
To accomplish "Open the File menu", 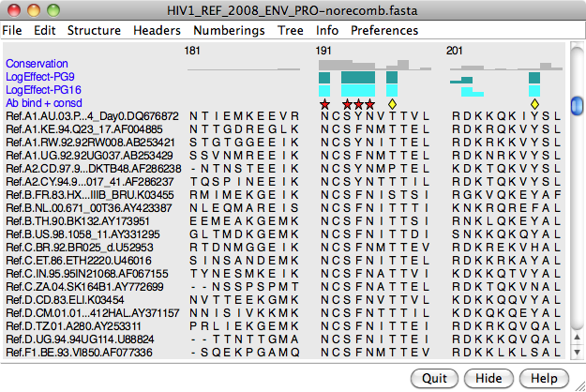I will [13, 30].
